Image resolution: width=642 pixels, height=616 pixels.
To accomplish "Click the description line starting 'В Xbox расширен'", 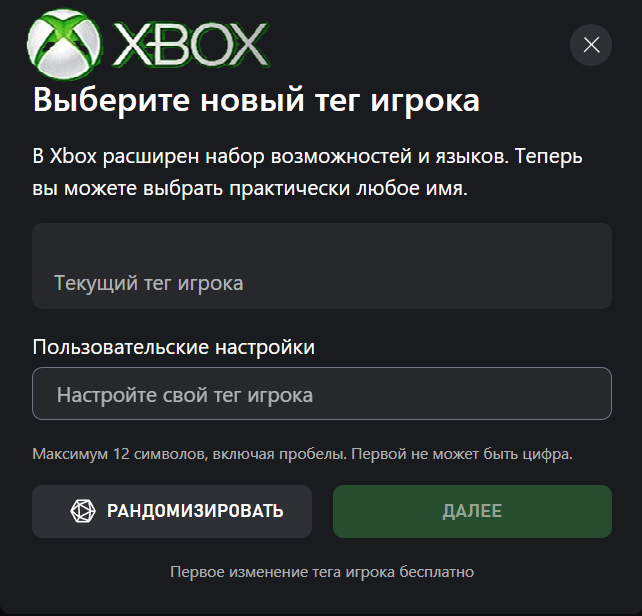I will [x=307, y=156].
